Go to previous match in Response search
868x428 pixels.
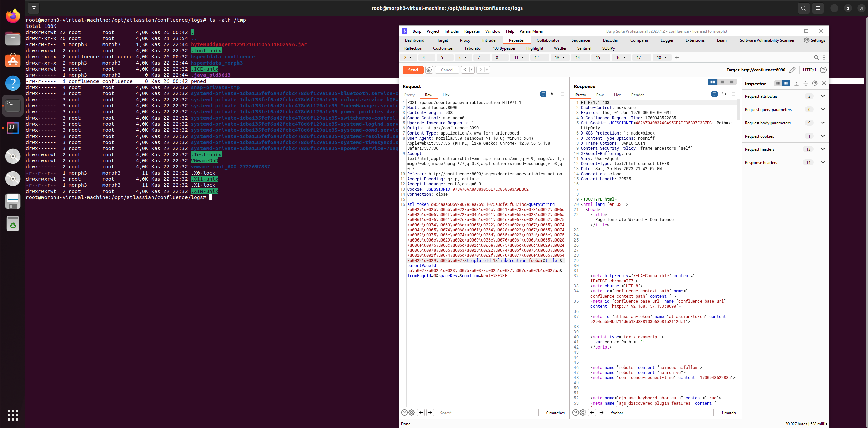point(592,412)
